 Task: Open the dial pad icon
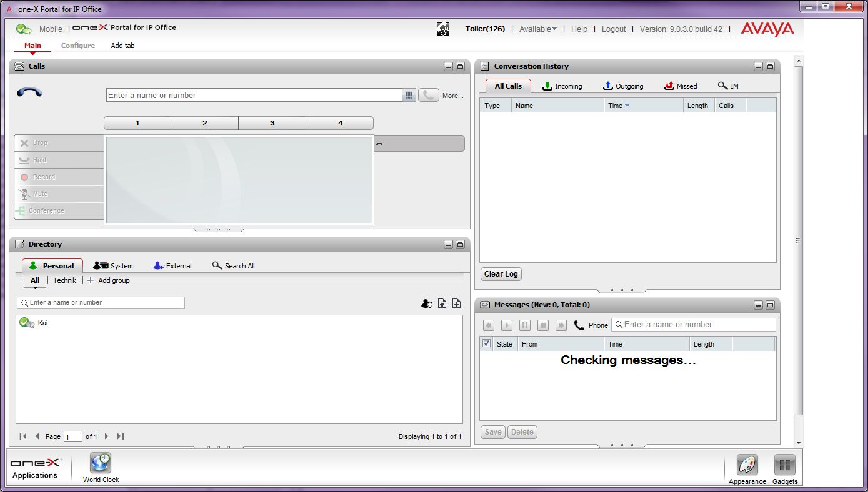coord(410,94)
